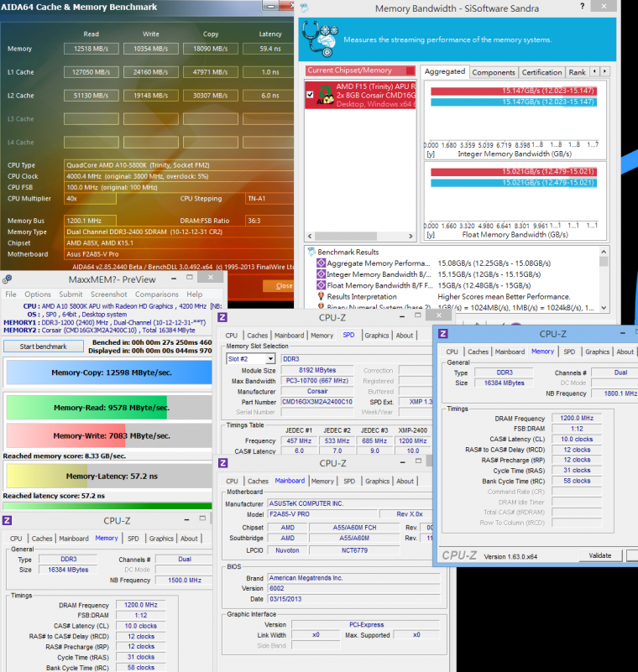Click Validate button in CPU-Z
The height and width of the screenshot is (672, 638).
click(x=600, y=555)
